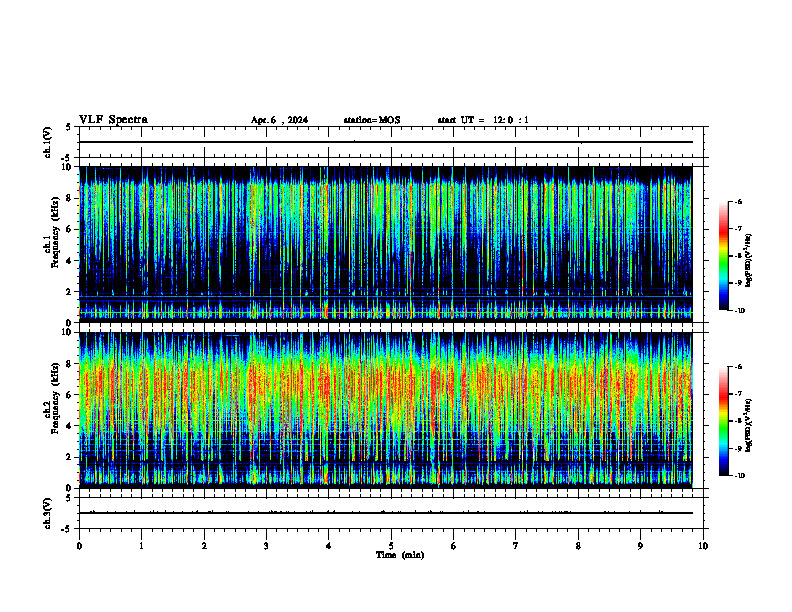Click time axis tick label "7"
This screenshot has width=792, height=612.
pyautogui.click(x=516, y=546)
